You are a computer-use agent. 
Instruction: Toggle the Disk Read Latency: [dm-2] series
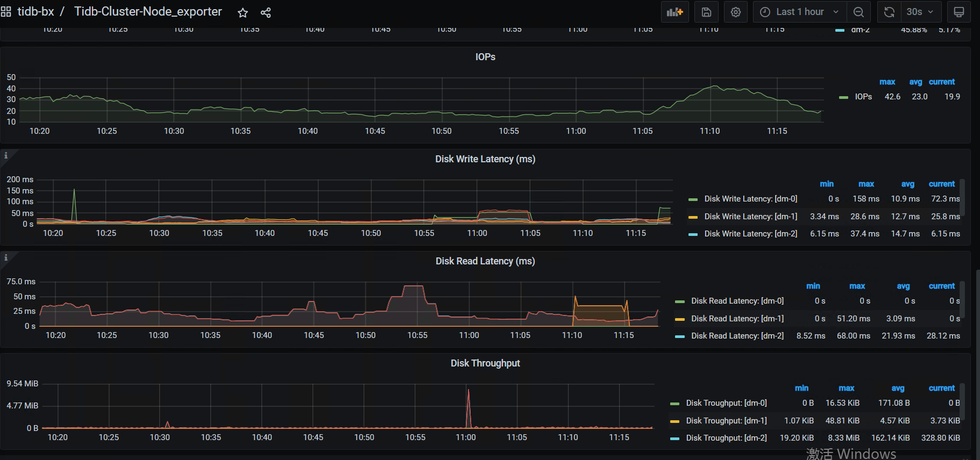click(737, 336)
